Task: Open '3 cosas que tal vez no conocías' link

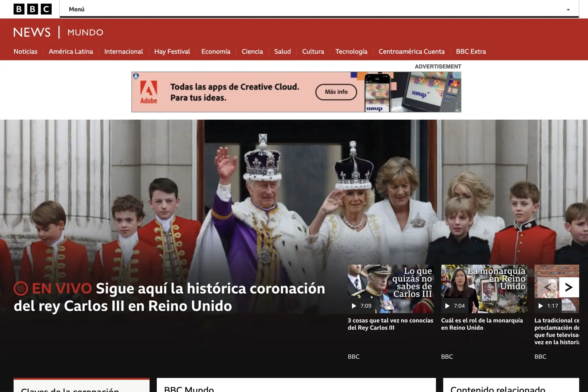Action: point(390,324)
